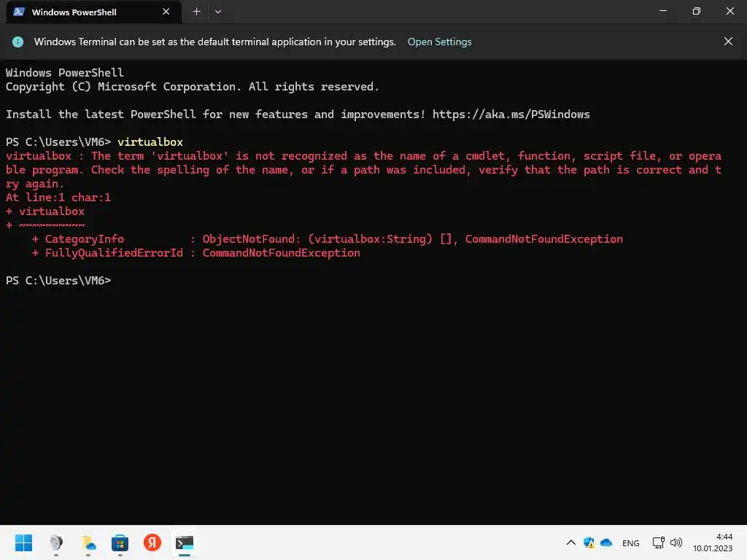747x560 pixels.
Task: Click the Terminal icon in taskbar
Action: click(x=185, y=542)
